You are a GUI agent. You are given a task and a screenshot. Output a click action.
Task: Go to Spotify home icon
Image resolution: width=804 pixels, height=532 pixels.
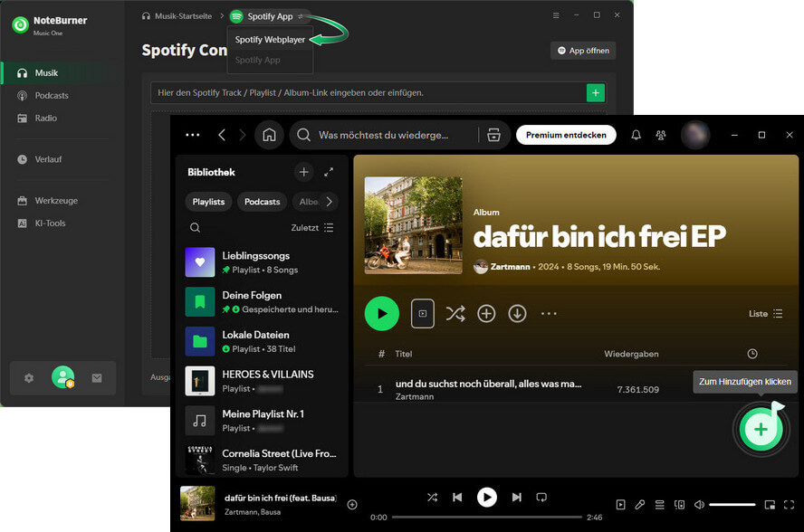(269, 135)
